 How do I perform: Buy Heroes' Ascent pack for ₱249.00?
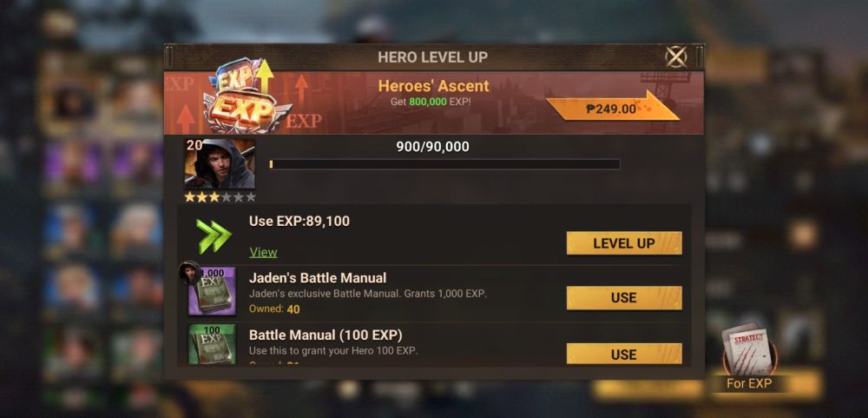tap(612, 108)
